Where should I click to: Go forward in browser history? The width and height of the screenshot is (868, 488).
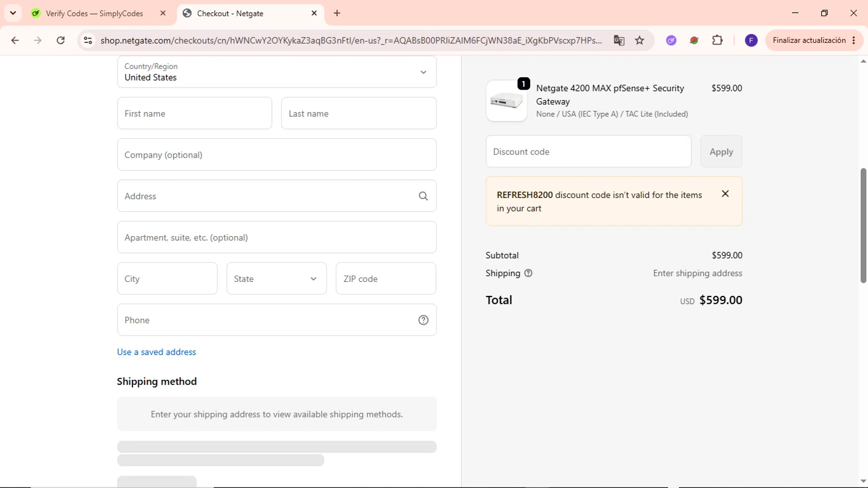[38, 41]
